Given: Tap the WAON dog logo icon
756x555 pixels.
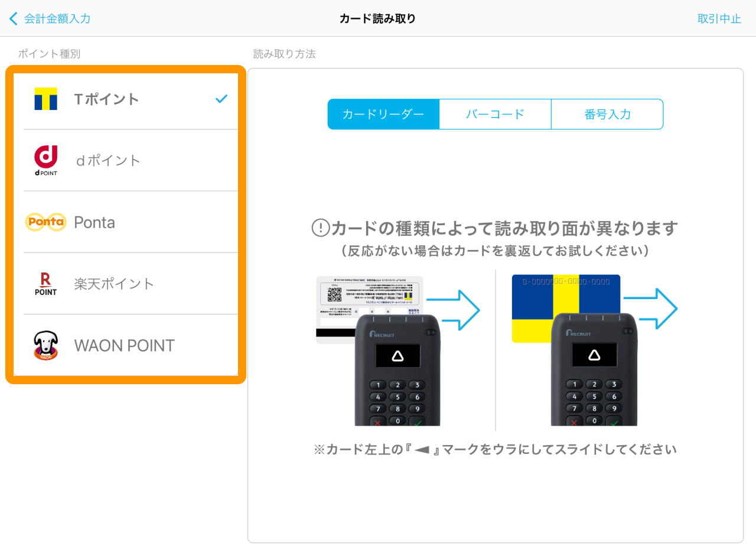Looking at the screenshot, I should pyautogui.click(x=45, y=345).
